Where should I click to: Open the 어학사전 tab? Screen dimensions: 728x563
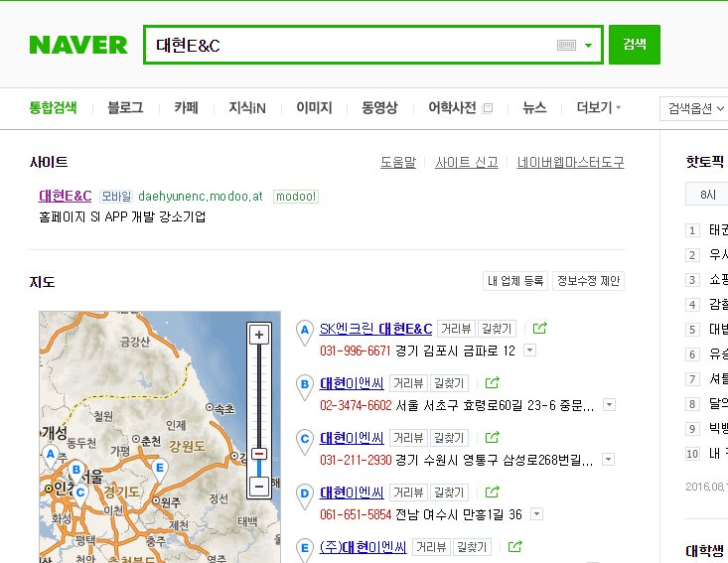pyautogui.click(x=452, y=107)
